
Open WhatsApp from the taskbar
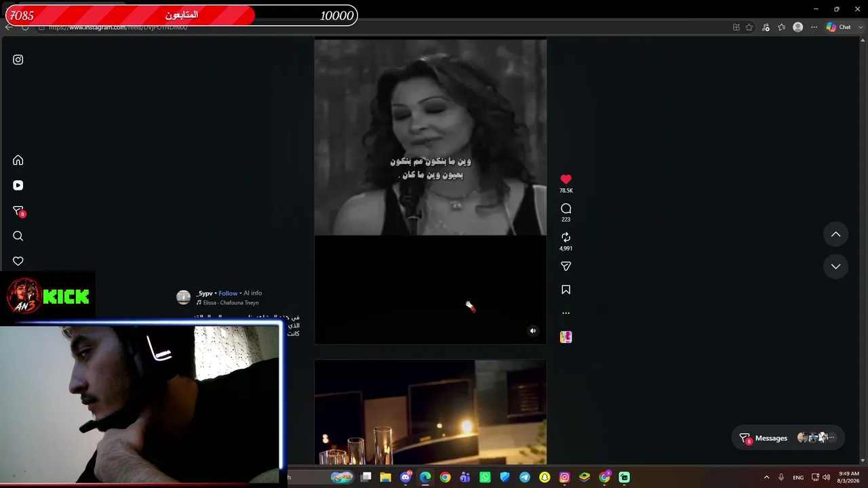point(485,477)
